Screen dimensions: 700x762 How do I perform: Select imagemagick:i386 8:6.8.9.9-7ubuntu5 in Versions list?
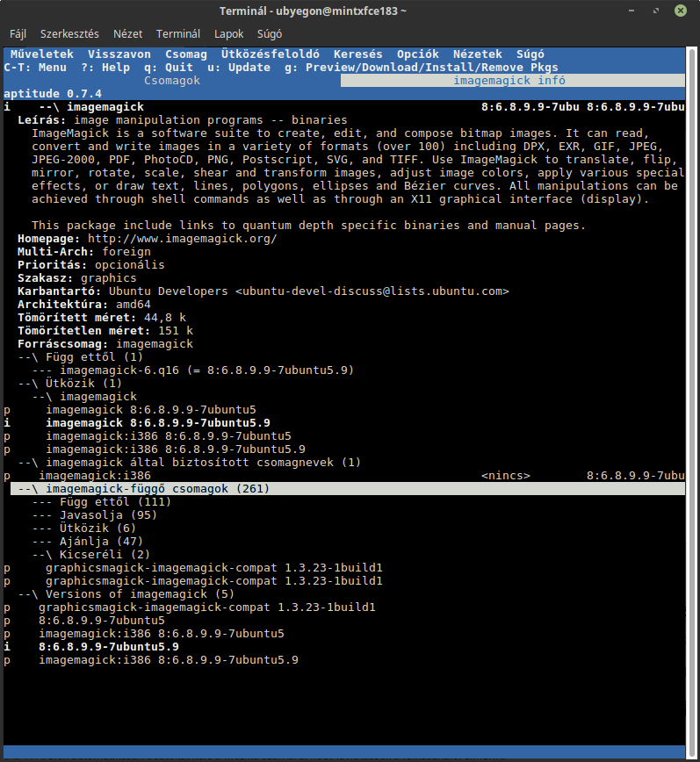pyautogui.click(x=162, y=633)
